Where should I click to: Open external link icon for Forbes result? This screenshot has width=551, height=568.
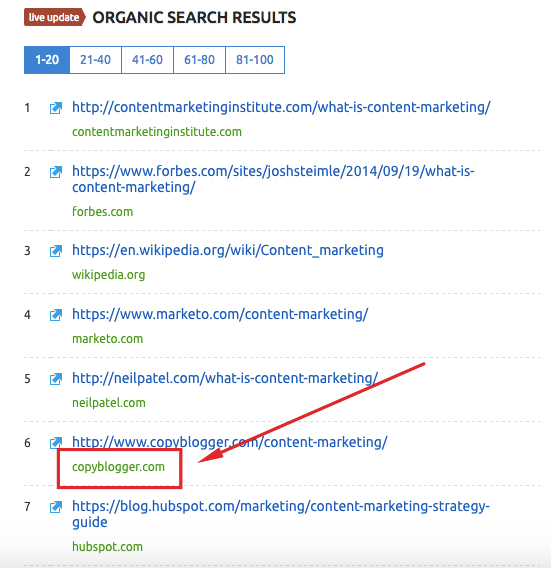(x=56, y=172)
